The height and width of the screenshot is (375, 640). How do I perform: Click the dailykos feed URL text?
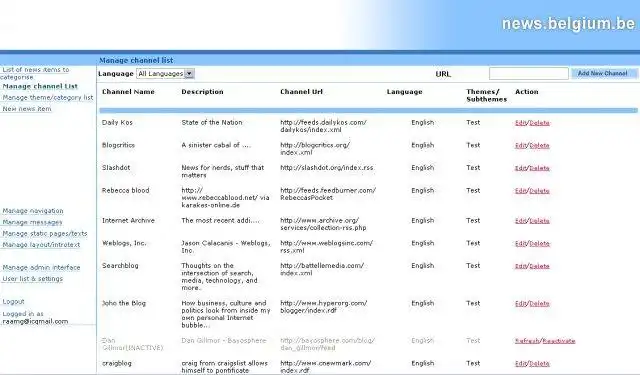point(323,126)
